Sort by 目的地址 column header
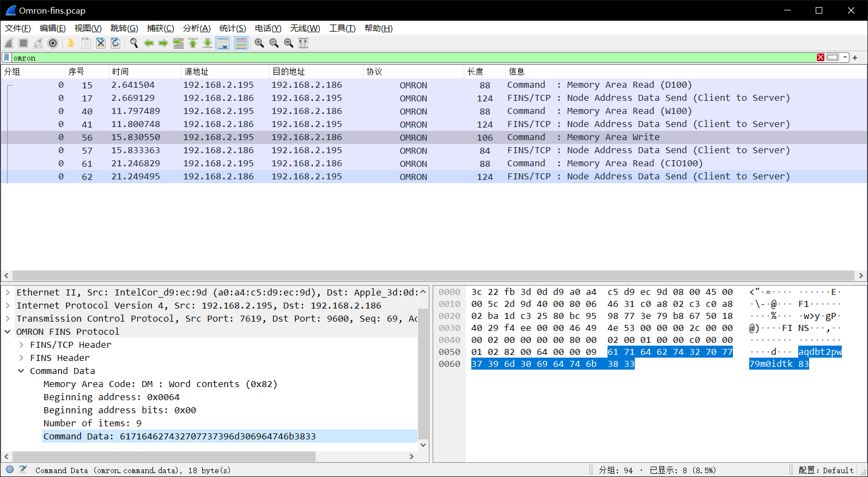This screenshot has height=477, width=868. click(316, 71)
